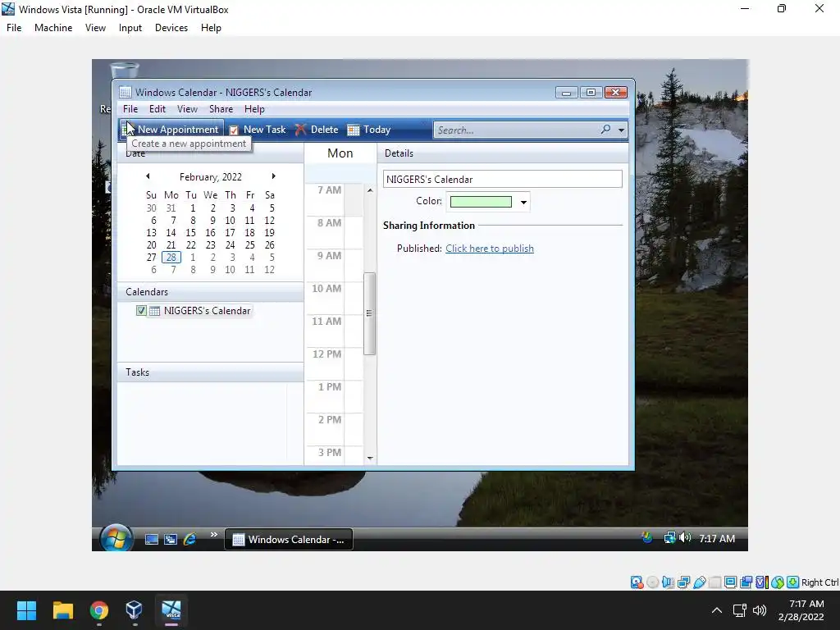This screenshot has height=630, width=840.
Task: Select highlighted date 28 in mini calendar
Action: click(x=171, y=257)
